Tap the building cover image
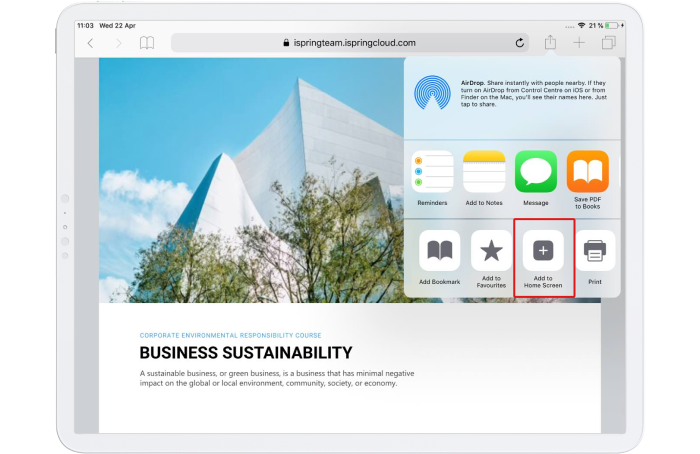Image resolution: width=700 pixels, height=454 pixels. click(250, 180)
